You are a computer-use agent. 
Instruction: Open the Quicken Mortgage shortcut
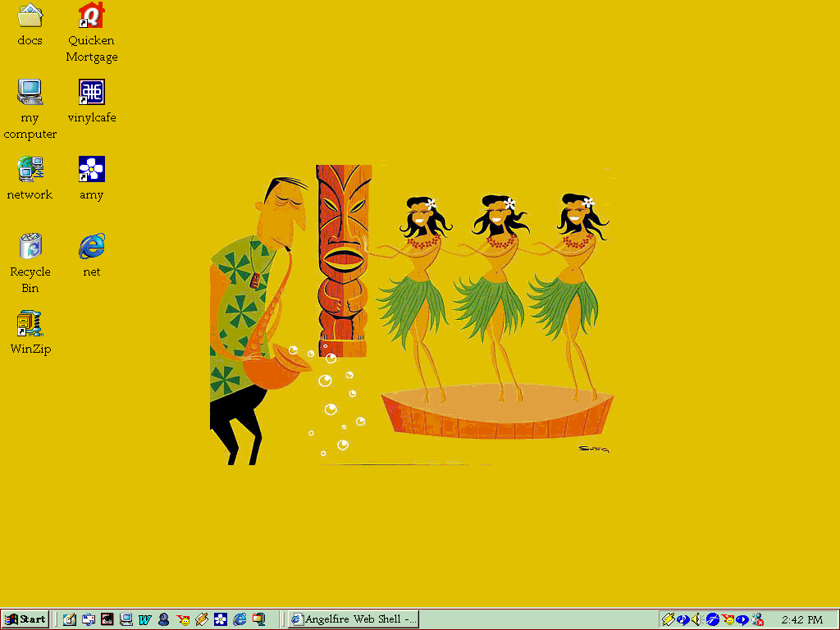point(92,16)
